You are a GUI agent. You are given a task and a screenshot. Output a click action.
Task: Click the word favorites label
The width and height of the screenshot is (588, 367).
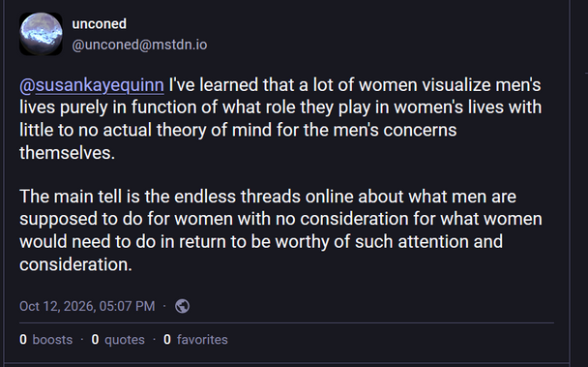[202, 340]
